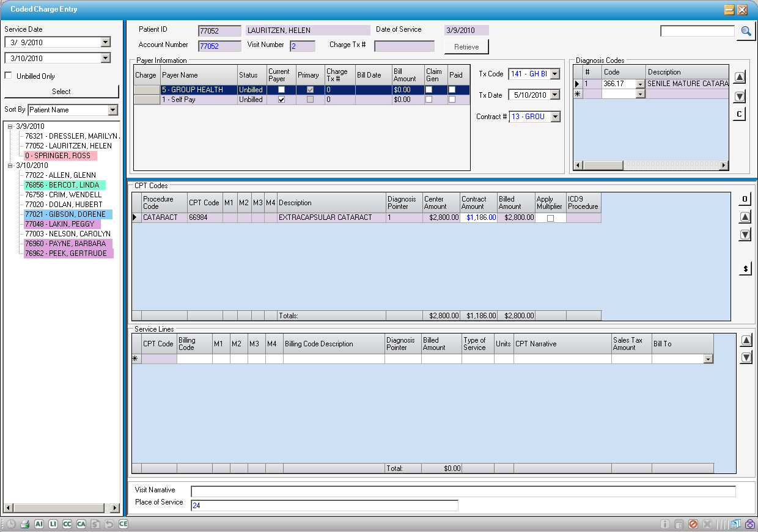758x532 pixels.
Task: Check Current Payer for Group Health
Action: coord(281,90)
